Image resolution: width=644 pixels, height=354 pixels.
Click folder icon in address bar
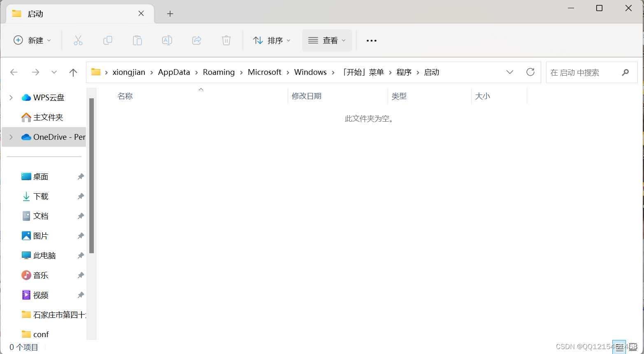click(96, 72)
